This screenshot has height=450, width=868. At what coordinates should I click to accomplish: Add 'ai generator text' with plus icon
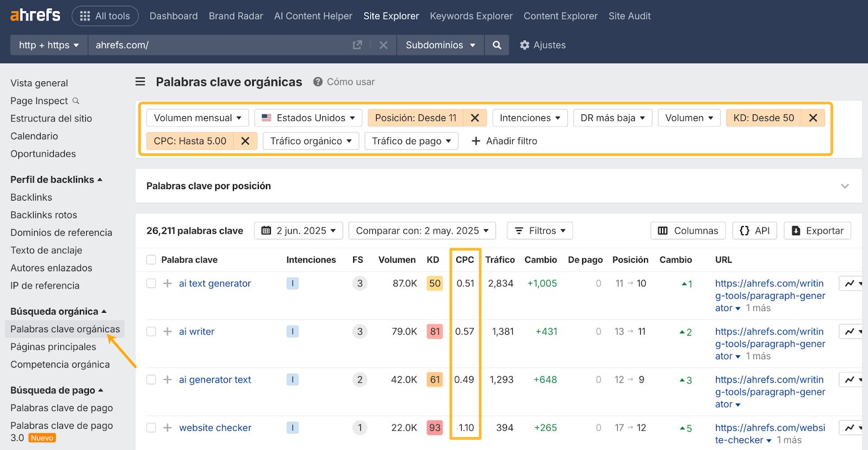(x=168, y=380)
